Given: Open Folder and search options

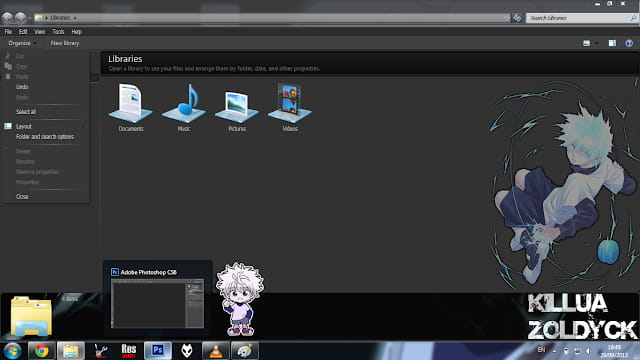Looking at the screenshot, I should click(x=45, y=137).
